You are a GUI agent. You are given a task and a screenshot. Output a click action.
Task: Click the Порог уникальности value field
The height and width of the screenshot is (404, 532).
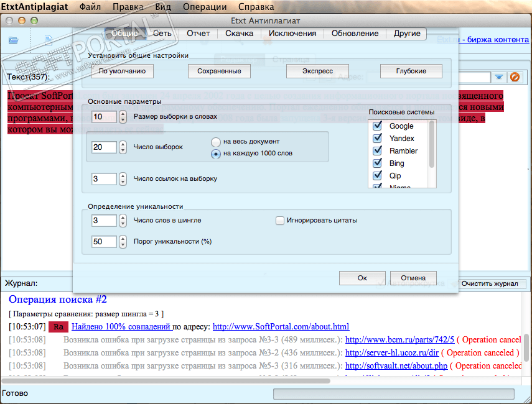[105, 242]
